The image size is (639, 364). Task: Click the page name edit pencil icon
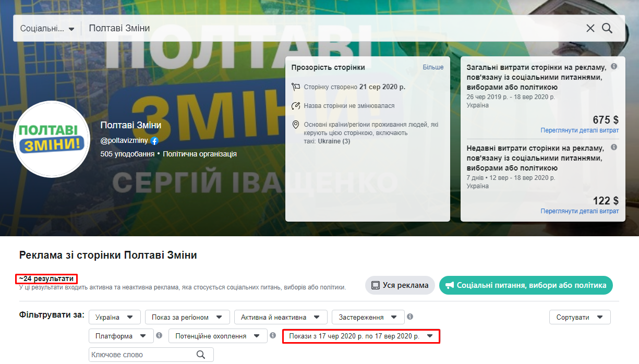tap(296, 106)
